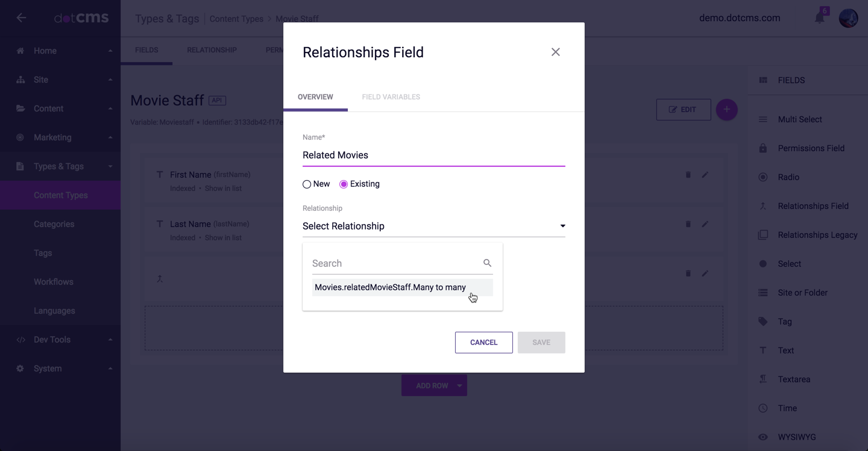Delete the First Name field via trash icon

688,175
